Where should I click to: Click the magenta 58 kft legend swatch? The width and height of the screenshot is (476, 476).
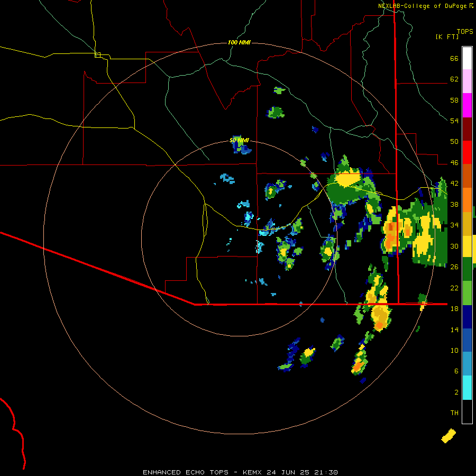[467, 105]
